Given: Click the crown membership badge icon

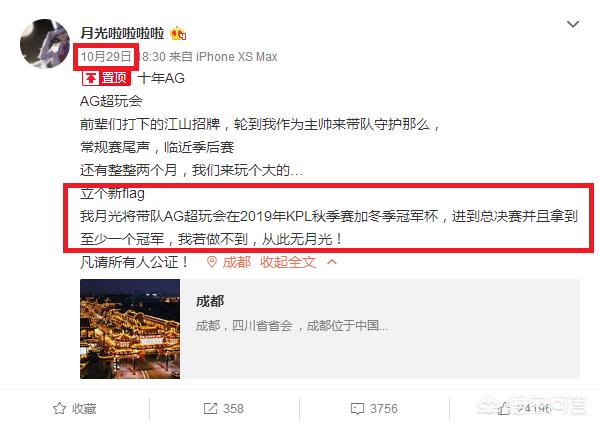Looking at the screenshot, I should click(x=178, y=34).
